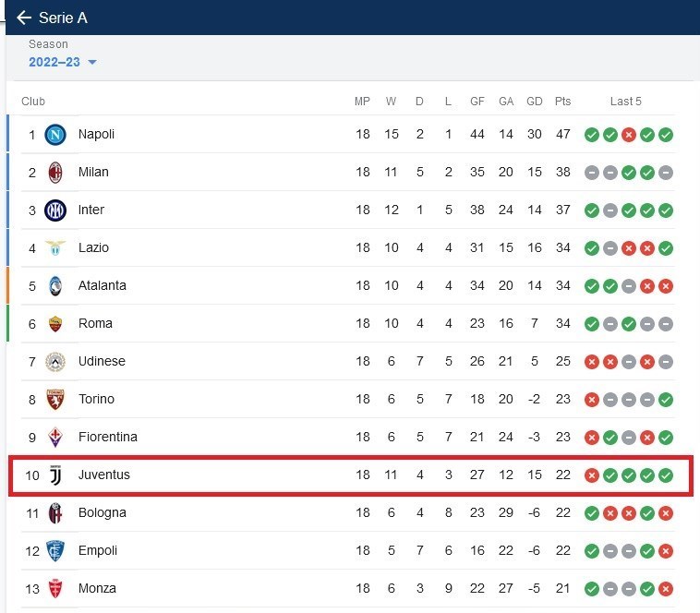Viewport: 700px width, 613px height.
Task: Open the Torino team link
Action: coord(96,399)
